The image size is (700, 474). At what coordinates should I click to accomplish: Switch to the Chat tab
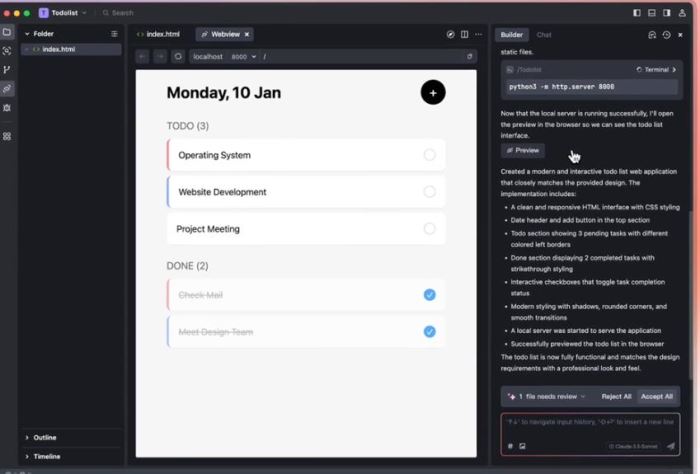544,35
